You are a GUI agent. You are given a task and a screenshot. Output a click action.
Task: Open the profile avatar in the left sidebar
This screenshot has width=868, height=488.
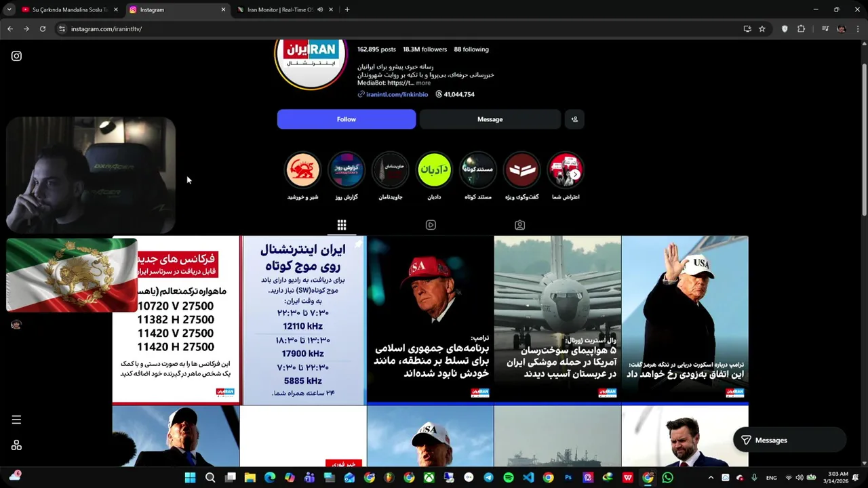pyautogui.click(x=16, y=325)
